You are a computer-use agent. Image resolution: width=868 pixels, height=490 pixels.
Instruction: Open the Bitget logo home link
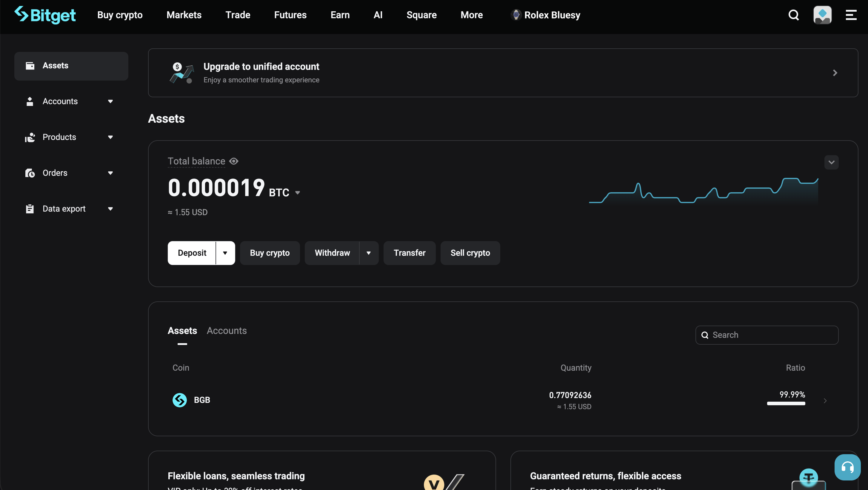tap(45, 15)
